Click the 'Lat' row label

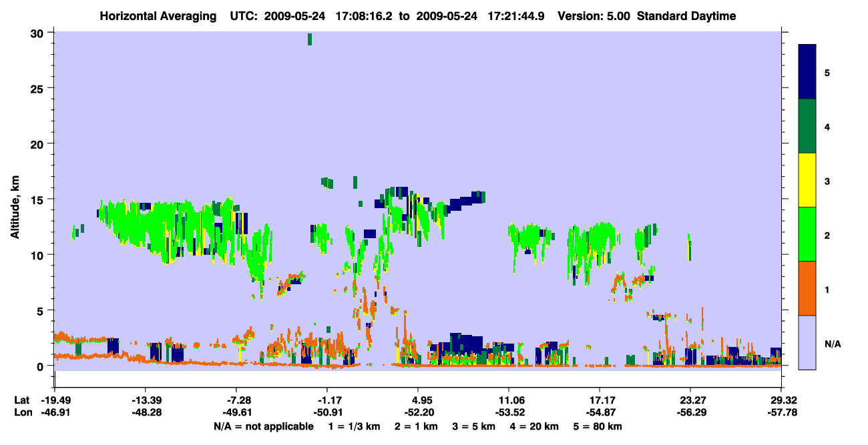click(x=21, y=400)
